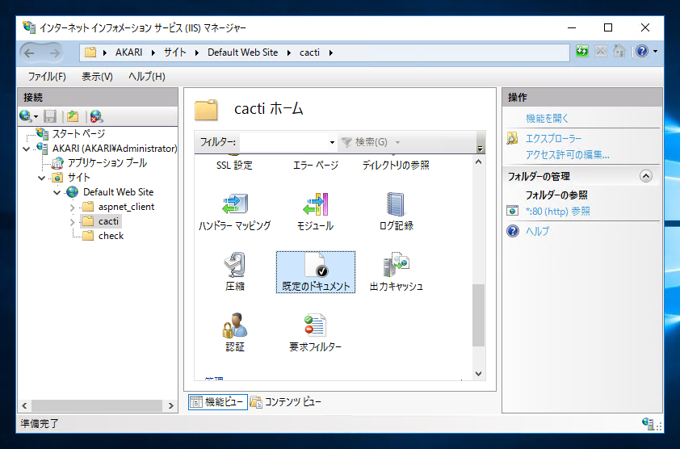Click サイト in the breadcrumb path

point(175,52)
